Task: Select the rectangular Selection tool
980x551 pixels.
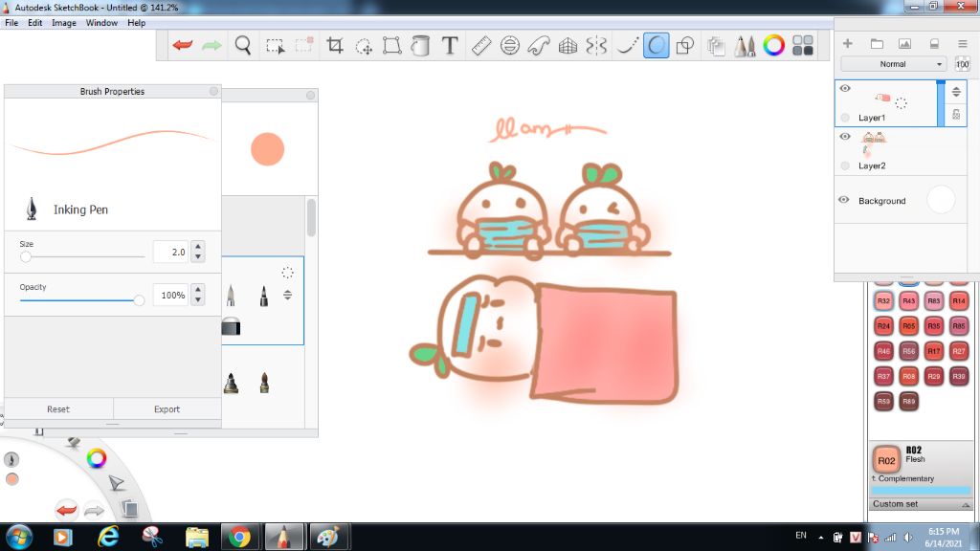Action: tap(275, 46)
